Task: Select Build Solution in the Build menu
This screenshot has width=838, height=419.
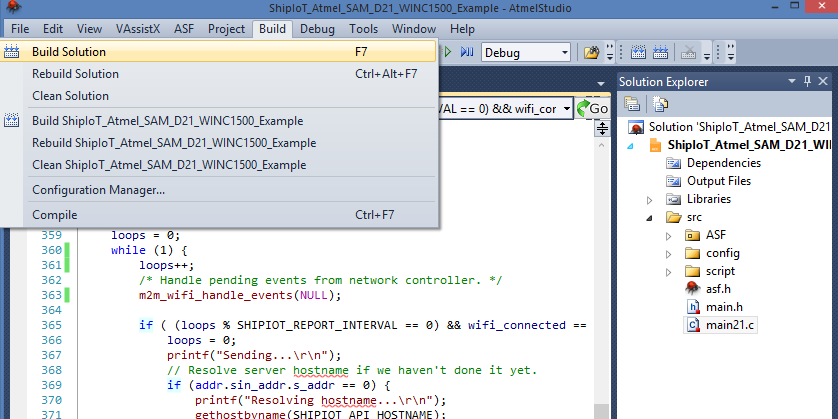Action: [x=218, y=51]
